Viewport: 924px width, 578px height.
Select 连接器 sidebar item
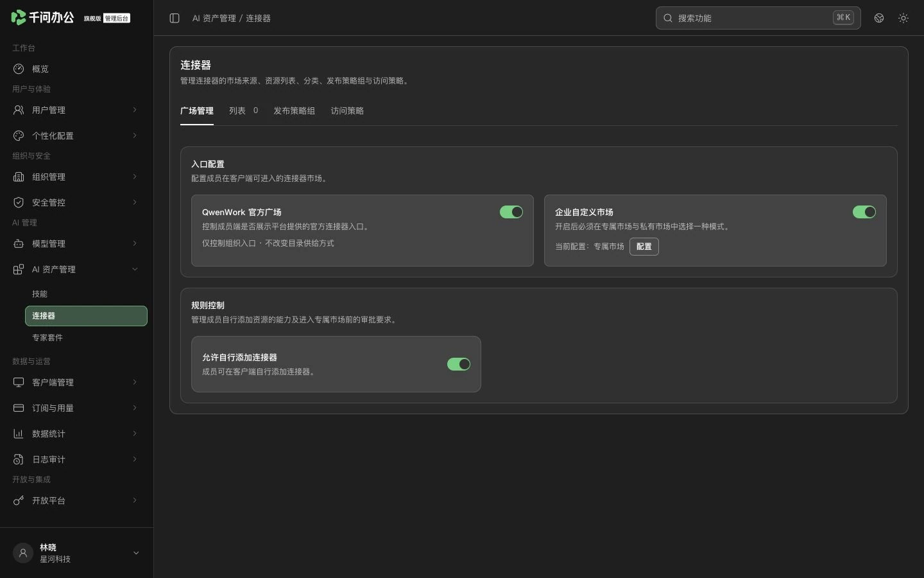click(86, 316)
